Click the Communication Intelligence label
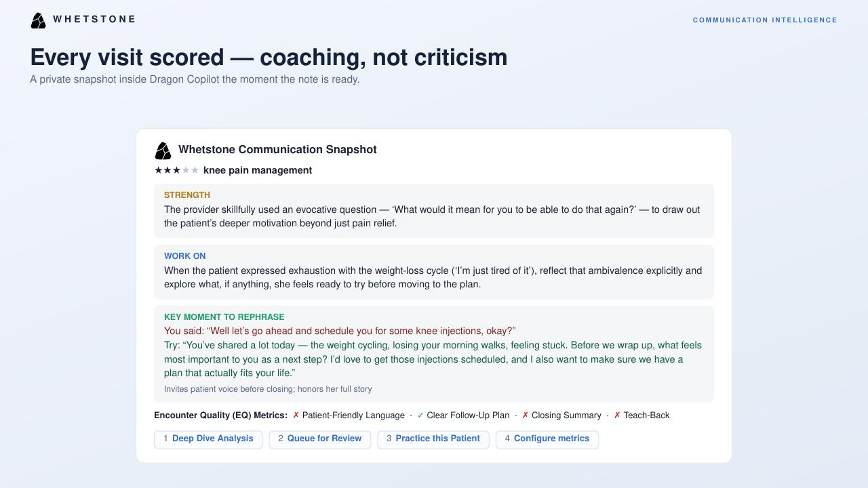The image size is (868, 488). [x=765, y=20]
